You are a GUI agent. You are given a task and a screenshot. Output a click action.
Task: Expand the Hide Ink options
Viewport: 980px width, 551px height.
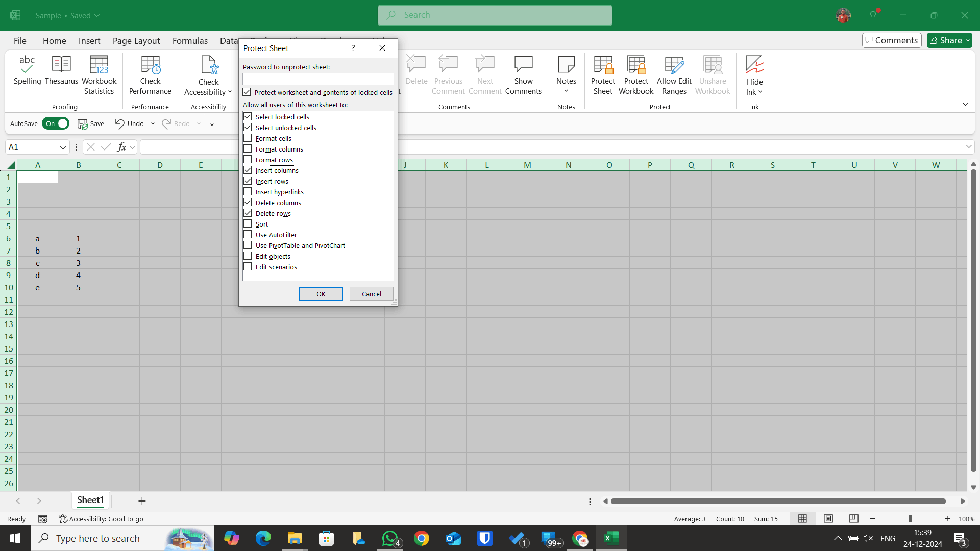(760, 92)
